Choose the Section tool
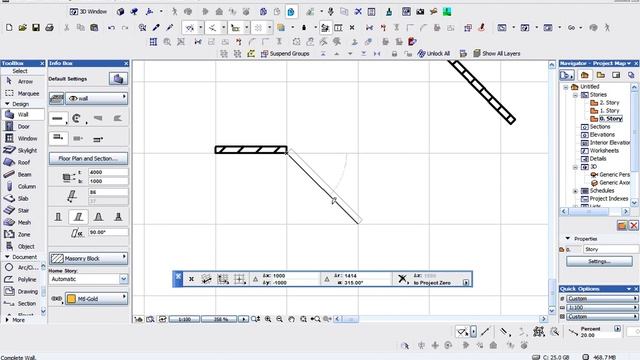The image size is (640, 360). click(x=22, y=304)
